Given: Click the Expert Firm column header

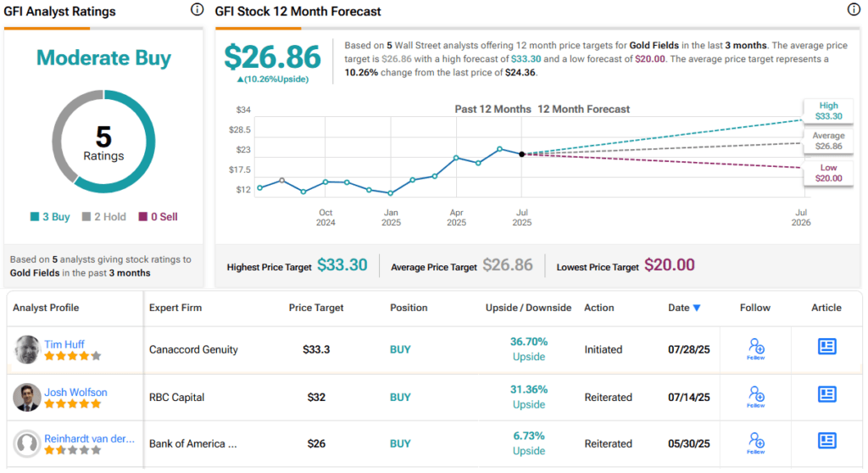Looking at the screenshot, I should click(175, 308).
